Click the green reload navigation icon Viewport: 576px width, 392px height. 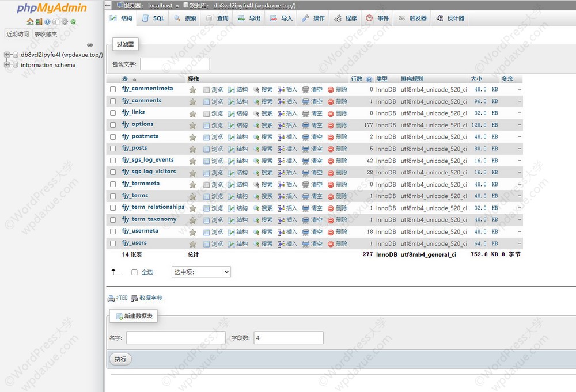(73, 22)
